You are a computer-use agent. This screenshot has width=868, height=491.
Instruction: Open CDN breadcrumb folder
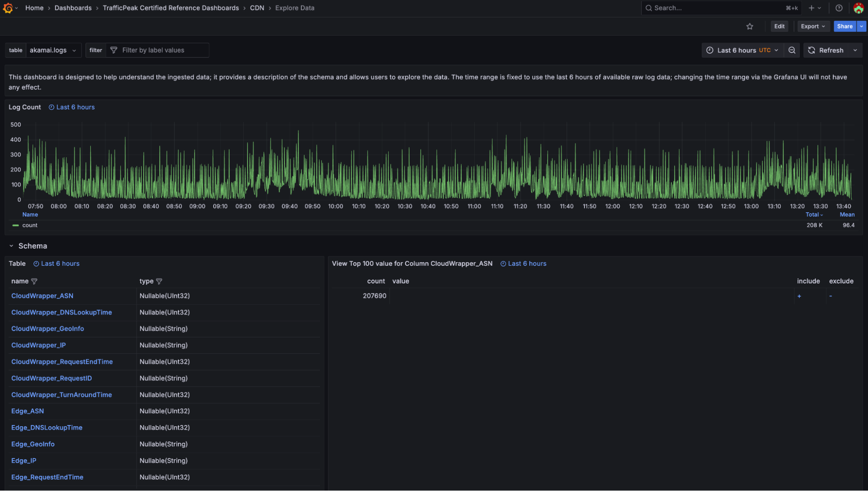pyautogui.click(x=257, y=8)
